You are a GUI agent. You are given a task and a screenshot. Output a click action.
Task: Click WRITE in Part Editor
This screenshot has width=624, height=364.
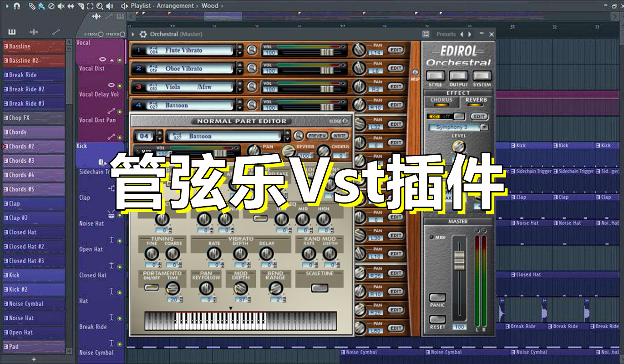click(x=340, y=136)
